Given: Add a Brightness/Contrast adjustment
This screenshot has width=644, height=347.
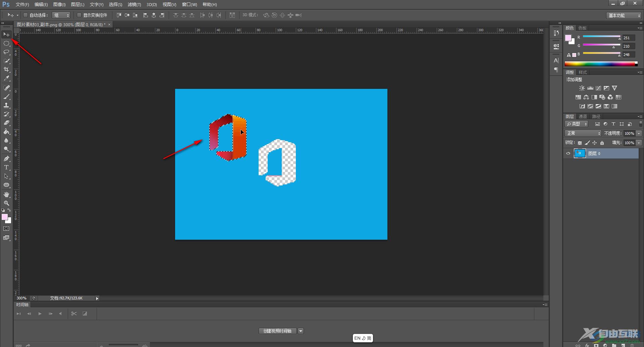Looking at the screenshot, I should 582,88.
